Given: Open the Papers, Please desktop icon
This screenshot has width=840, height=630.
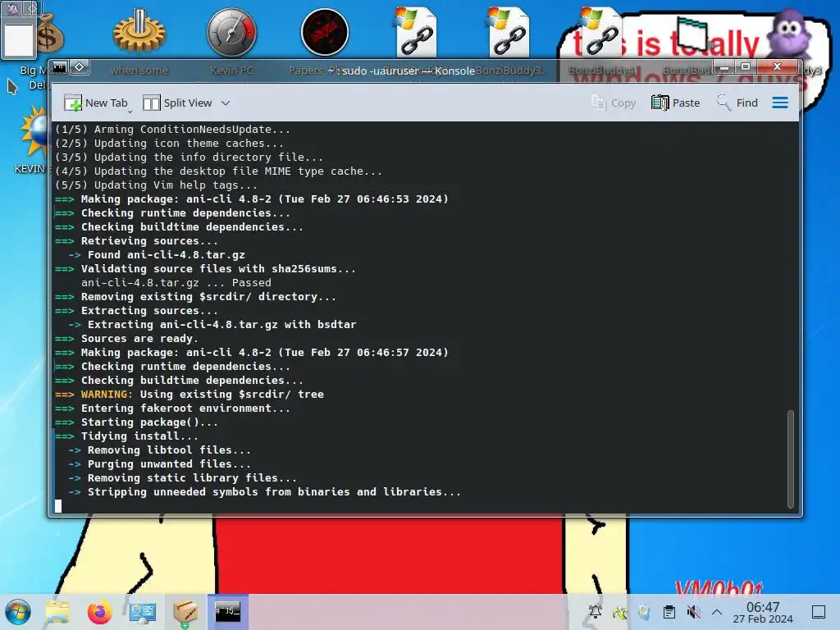Looking at the screenshot, I should (x=325, y=32).
